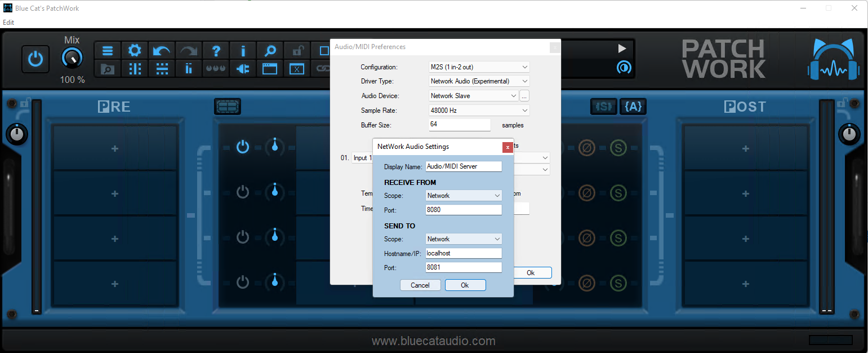Toggle the main plugin bypass power button
This screenshot has height=353, width=868.
[x=35, y=59]
